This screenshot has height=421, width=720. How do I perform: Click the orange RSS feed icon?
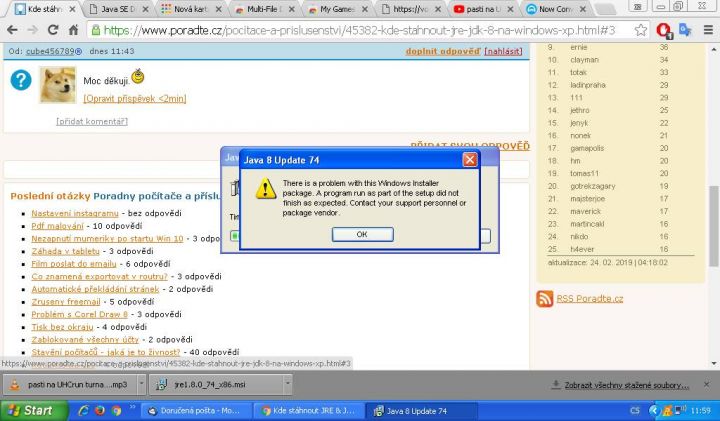545,299
